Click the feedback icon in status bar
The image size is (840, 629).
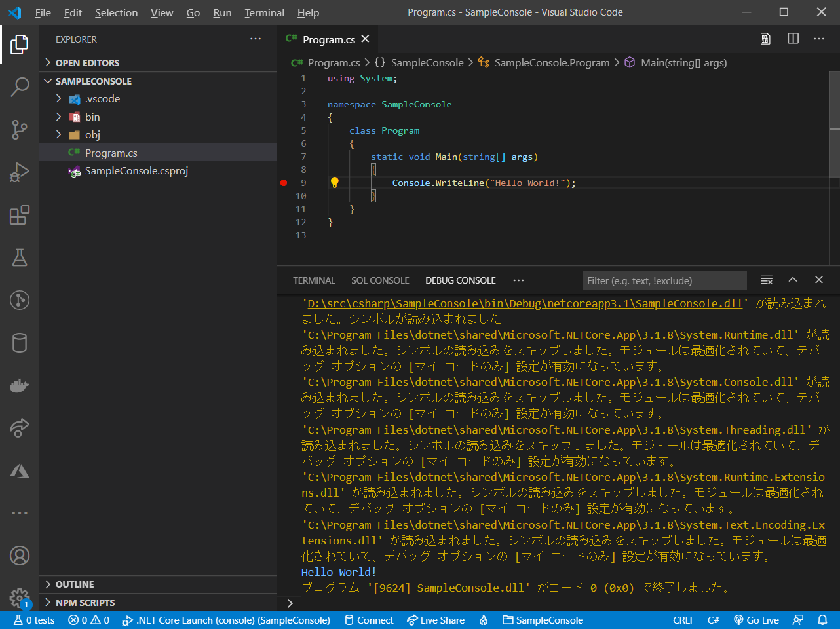(x=798, y=620)
